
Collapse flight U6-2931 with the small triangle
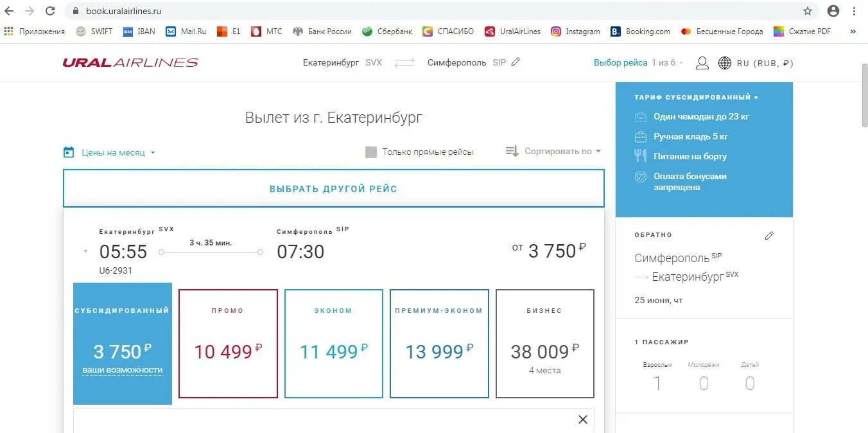[86, 252]
